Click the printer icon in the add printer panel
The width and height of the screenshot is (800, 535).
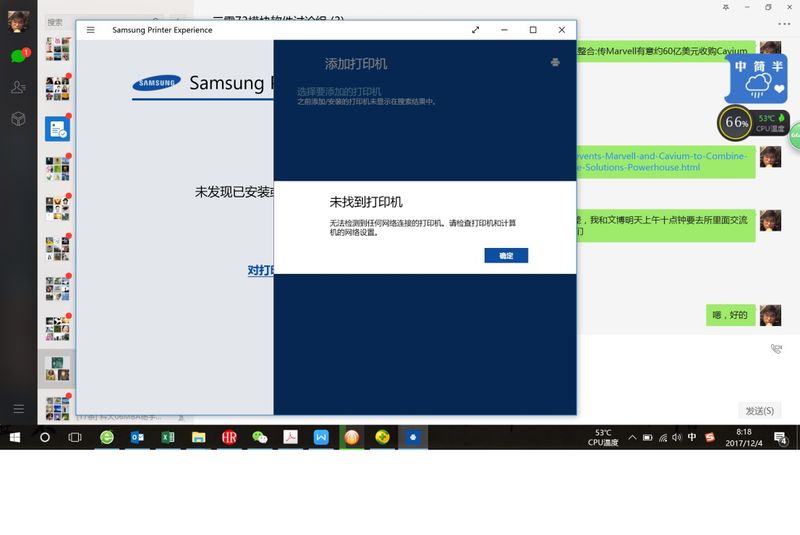pos(555,63)
